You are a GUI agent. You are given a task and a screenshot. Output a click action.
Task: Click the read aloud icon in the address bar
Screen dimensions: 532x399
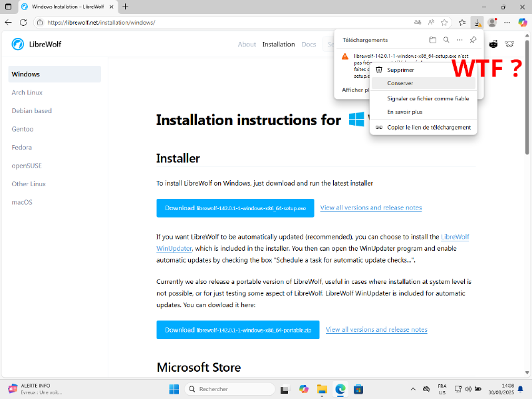click(431, 22)
